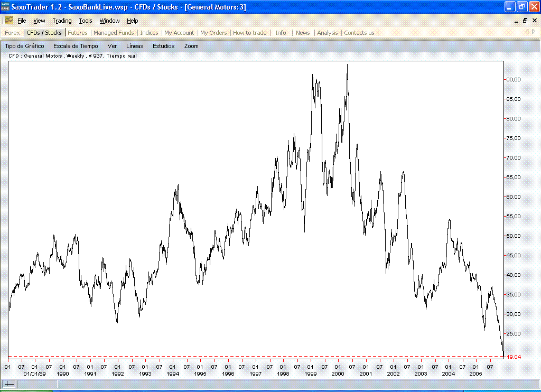Click the Saxo Bank logo in title bar
This screenshot has width=541, height=392.
(x=5, y=6)
